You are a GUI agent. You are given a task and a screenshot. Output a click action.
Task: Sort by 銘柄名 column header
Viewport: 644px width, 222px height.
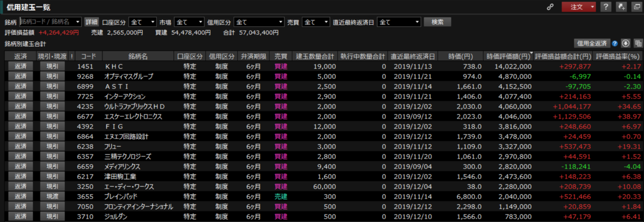(138, 56)
